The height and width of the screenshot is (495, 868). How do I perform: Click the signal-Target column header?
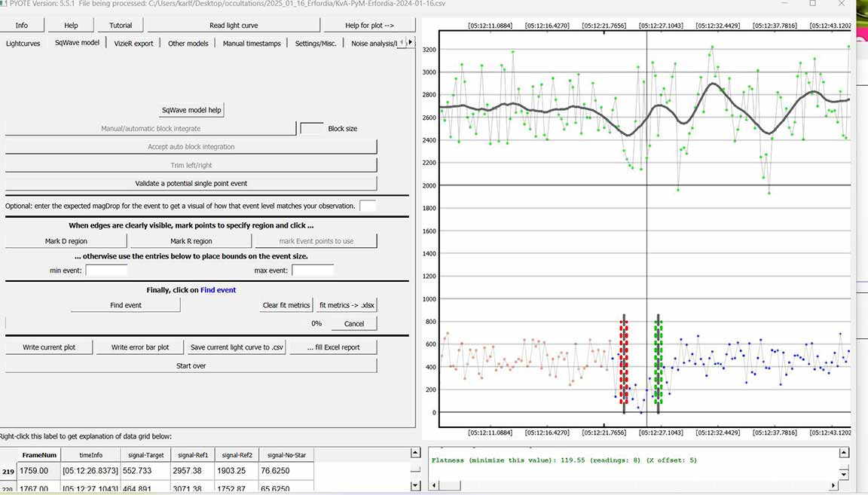(145, 454)
